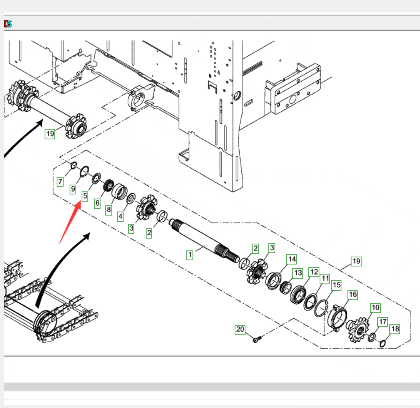This screenshot has width=420, height=408.
Task: Click part number label 18
Action: pyautogui.click(x=395, y=329)
